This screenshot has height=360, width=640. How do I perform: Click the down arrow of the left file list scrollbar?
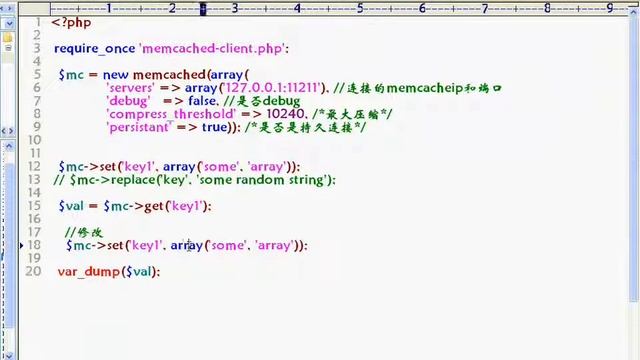9,356
